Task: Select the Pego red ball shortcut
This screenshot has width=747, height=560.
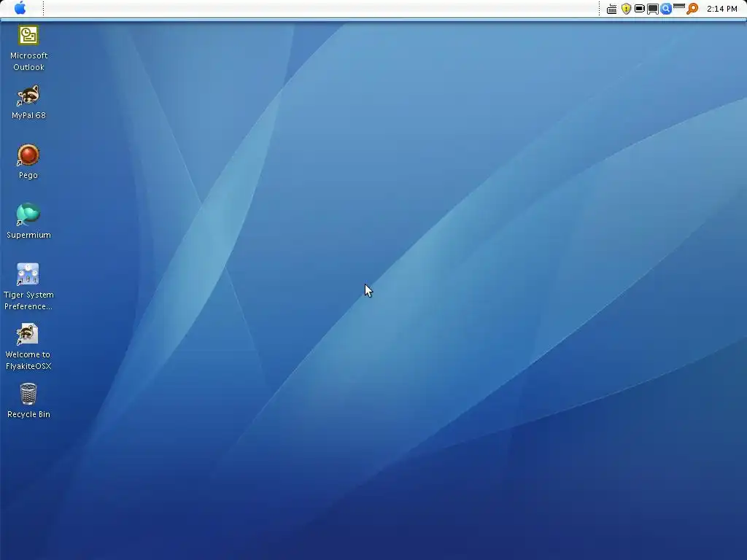Action: click(x=28, y=155)
